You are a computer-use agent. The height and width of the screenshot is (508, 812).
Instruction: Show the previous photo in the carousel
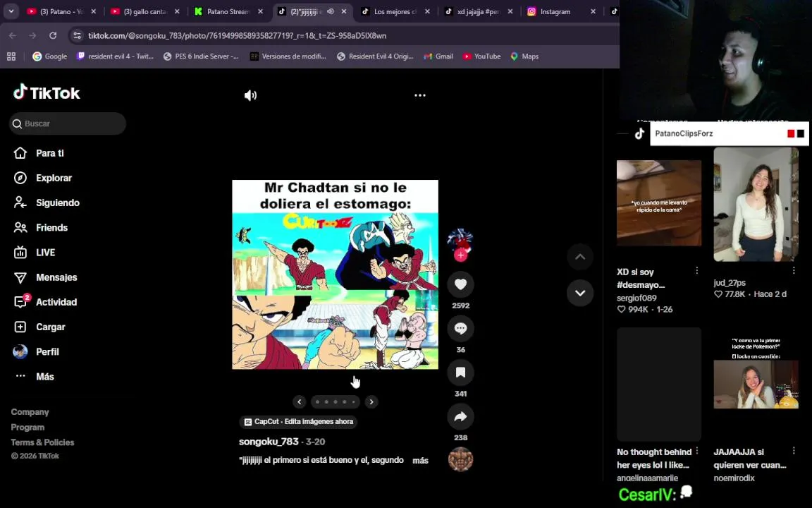pos(300,401)
